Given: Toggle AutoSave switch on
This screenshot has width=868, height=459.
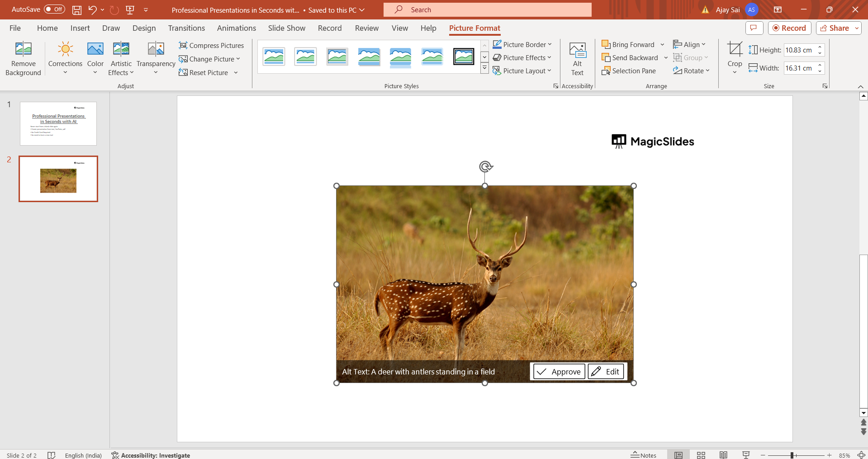Looking at the screenshot, I should [x=54, y=9].
